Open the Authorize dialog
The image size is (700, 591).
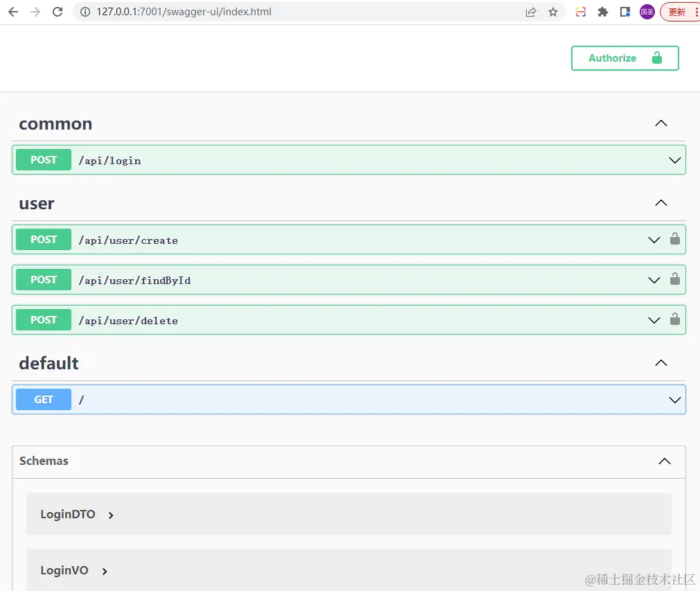point(624,58)
